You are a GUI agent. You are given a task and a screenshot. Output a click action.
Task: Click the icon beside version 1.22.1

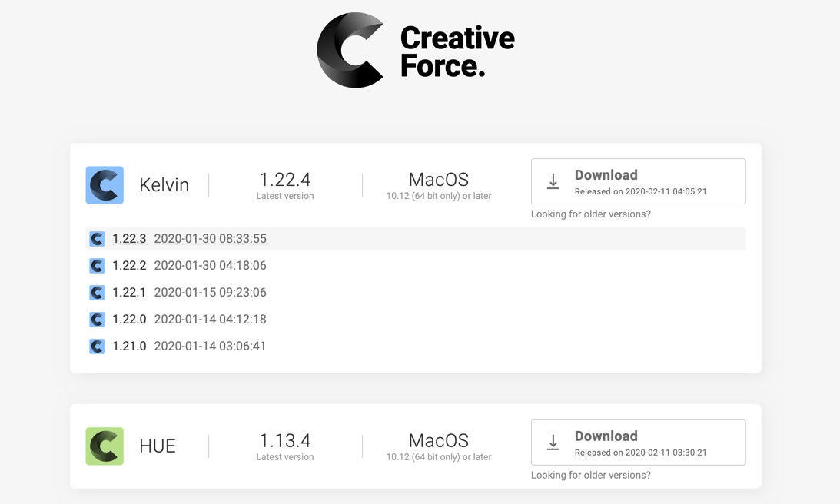97,293
